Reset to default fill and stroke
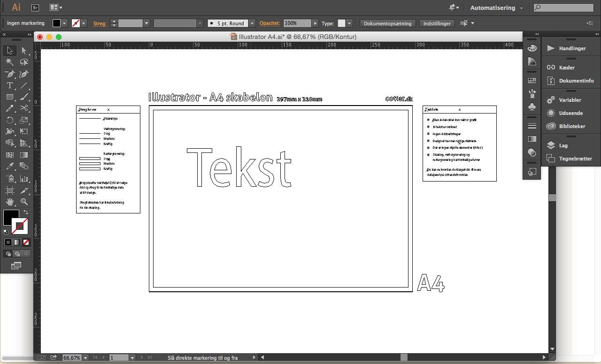The image size is (601, 364). [6, 231]
